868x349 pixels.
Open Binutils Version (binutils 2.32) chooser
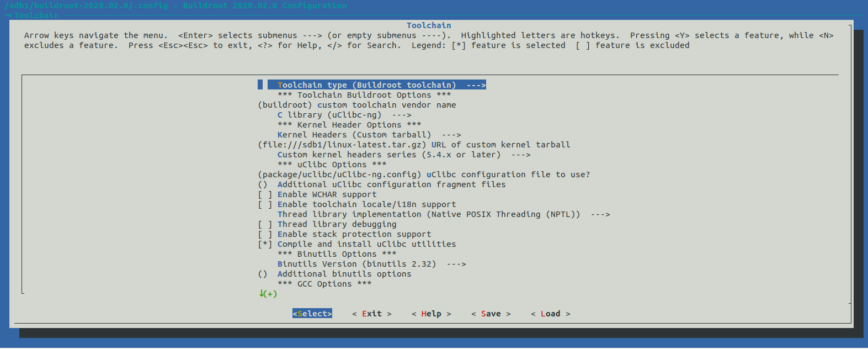372,264
